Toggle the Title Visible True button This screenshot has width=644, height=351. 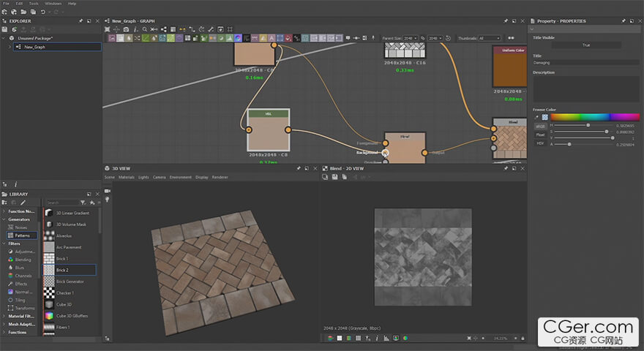pos(585,45)
